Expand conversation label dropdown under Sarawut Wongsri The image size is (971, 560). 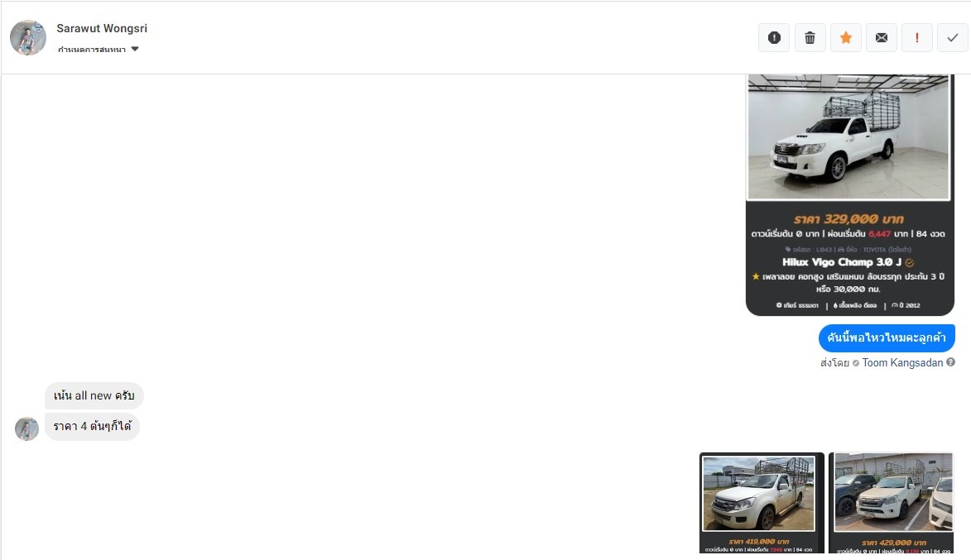tap(98, 50)
